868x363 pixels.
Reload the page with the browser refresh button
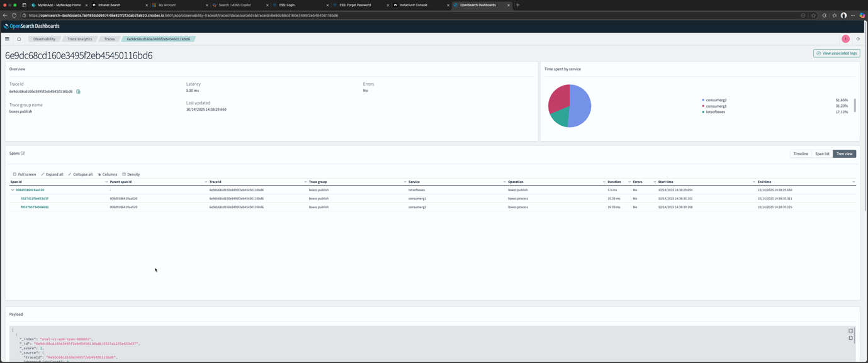(14, 15)
